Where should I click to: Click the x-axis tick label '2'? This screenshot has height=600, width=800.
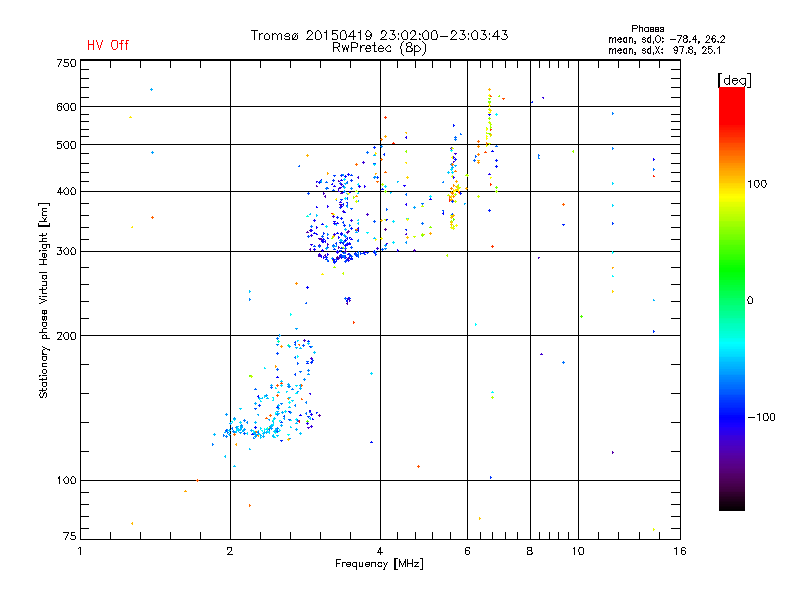click(x=230, y=551)
